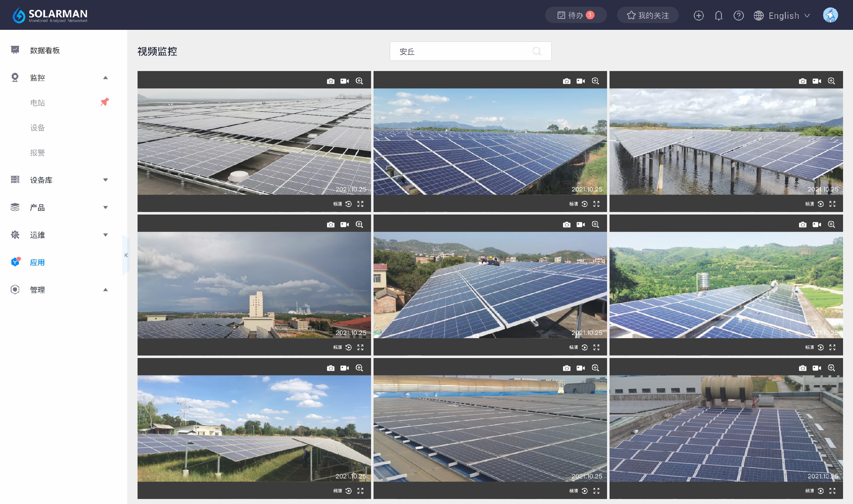Image resolution: width=853 pixels, height=504 pixels.
Task: Fullscreen the green hills water tank feed
Action: [x=832, y=347]
